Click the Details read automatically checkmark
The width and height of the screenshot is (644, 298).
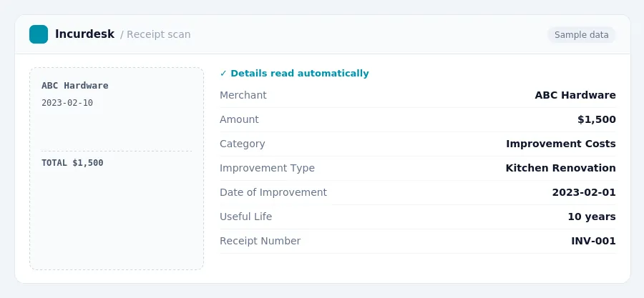[223, 74]
